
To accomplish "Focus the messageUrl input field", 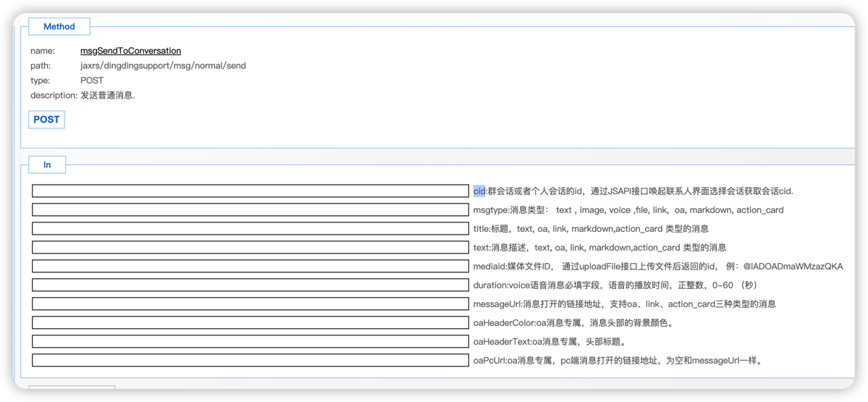I will pos(250,304).
